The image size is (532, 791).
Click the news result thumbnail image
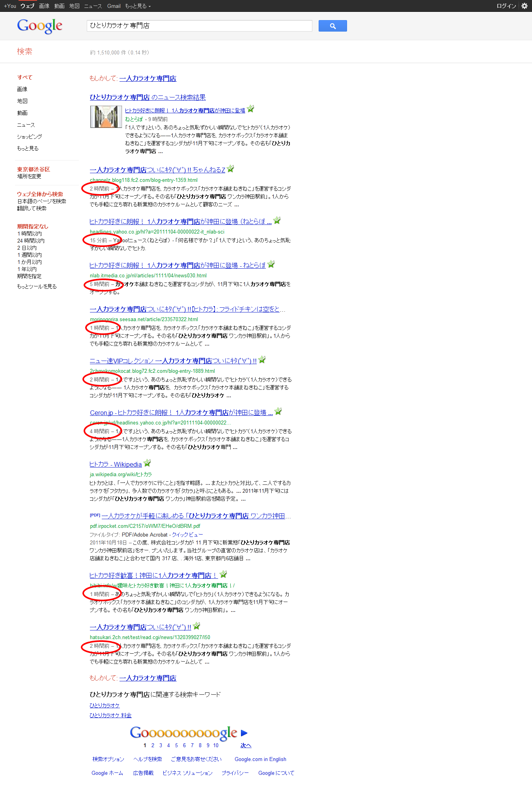pos(106,117)
